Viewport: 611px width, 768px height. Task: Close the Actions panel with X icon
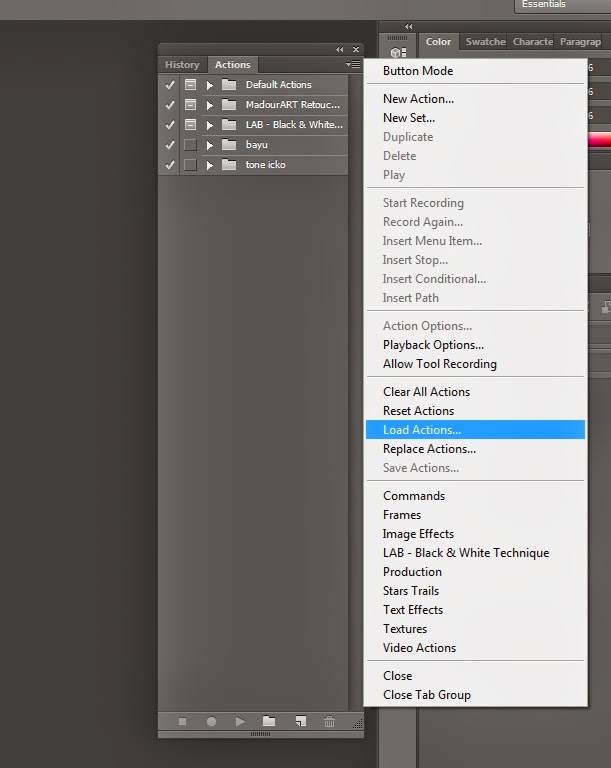coord(356,49)
